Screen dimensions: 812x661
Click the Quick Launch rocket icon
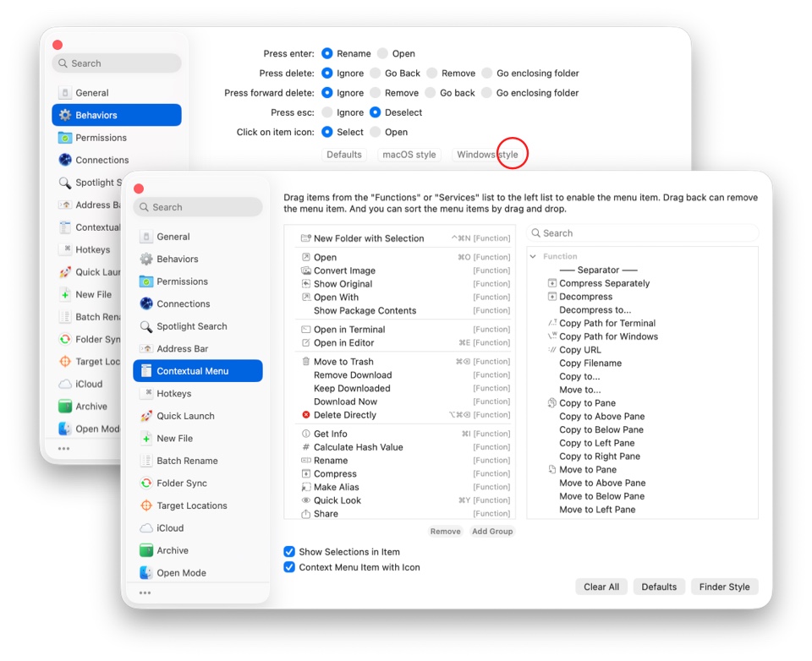pyautogui.click(x=146, y=416)
